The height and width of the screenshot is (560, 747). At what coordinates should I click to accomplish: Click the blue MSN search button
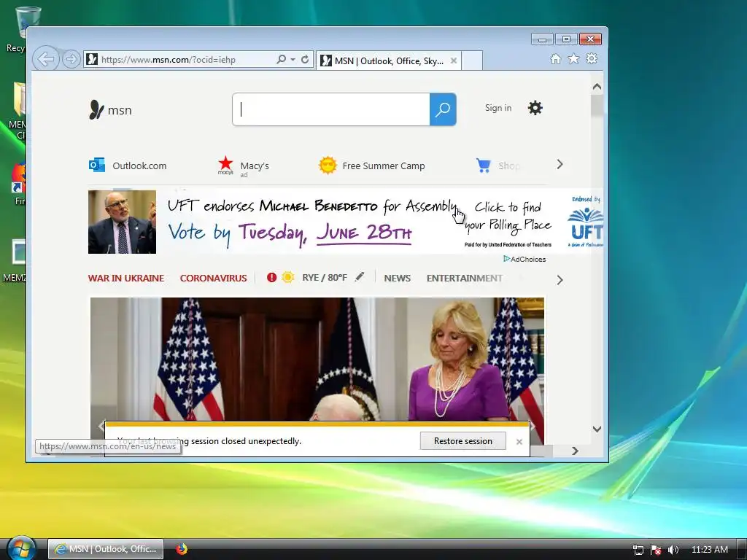443,109
